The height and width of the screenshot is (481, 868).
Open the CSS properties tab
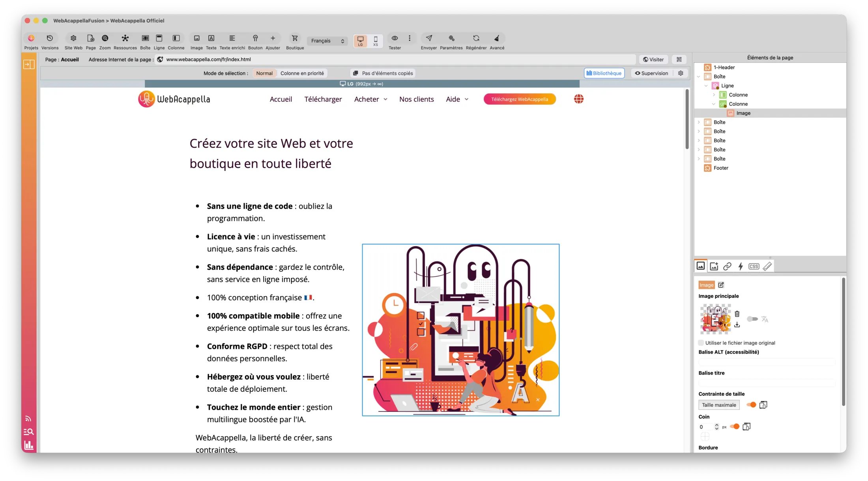[754, 267]
